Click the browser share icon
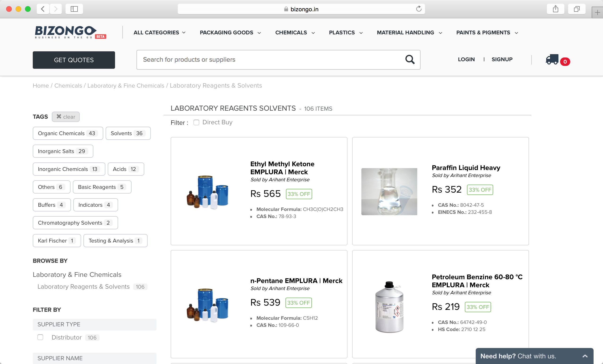 click(x=556, y=9)
